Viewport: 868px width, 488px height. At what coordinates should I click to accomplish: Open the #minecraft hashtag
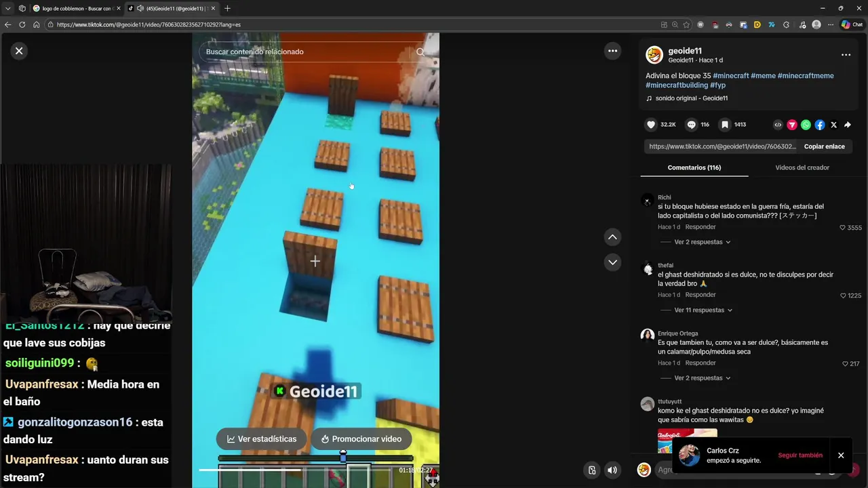730,76
